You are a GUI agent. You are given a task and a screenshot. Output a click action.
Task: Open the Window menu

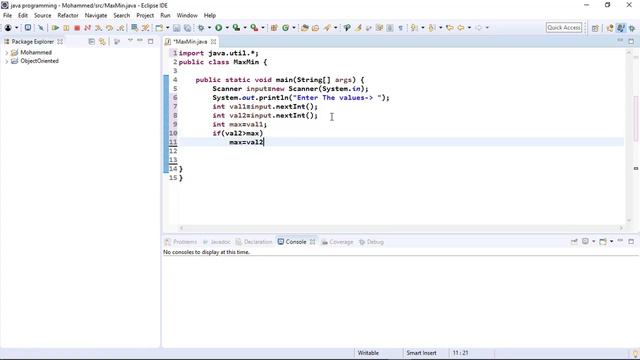(187, 16)
